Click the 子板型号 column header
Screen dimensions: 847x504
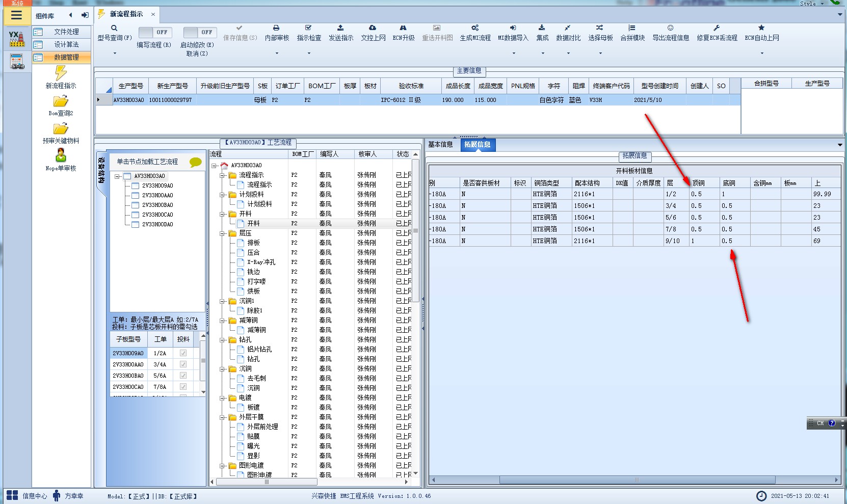click(128, 339)
